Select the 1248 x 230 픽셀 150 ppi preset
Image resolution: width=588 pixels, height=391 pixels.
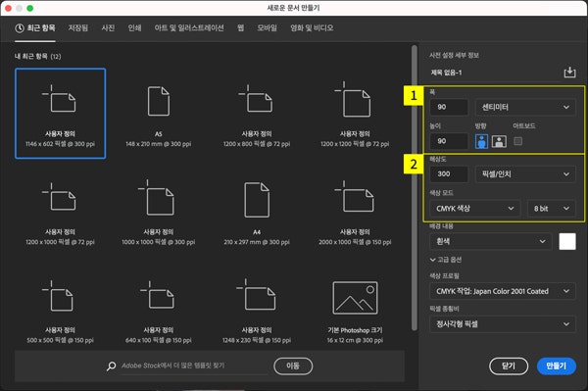[257, 311]
